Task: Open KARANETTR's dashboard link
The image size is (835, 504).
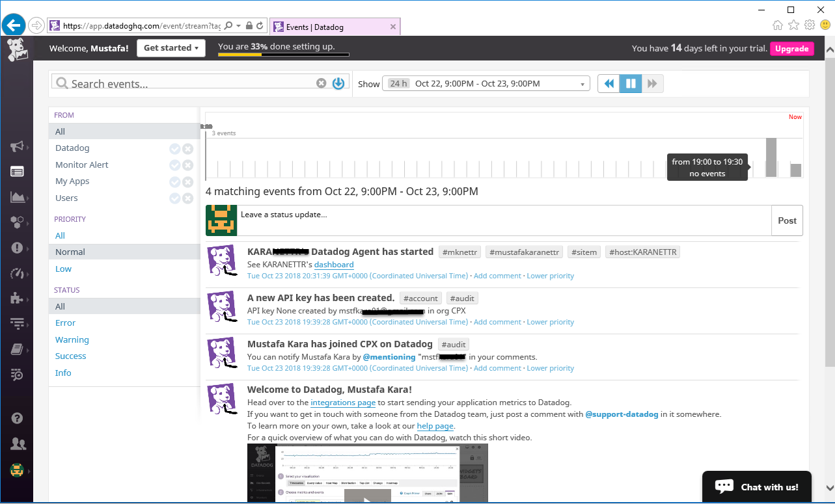Action: pyautogui.click(x=334, y=265)
